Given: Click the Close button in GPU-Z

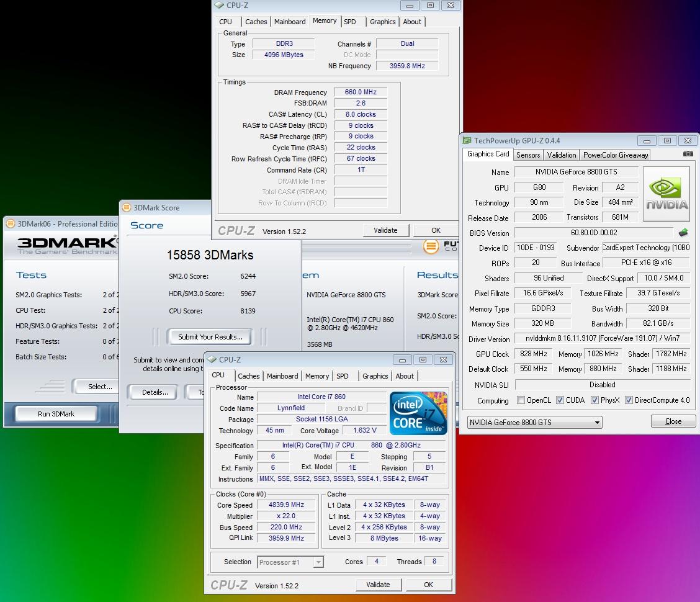Looking at the screenshot, I should point(673,421).
